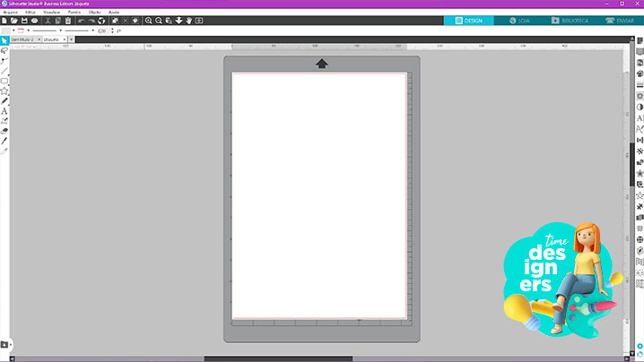The width and height of the screenshot is (644, 362).
Task: Adjust the line thickness stepper arrows
Action: (112, 30)
